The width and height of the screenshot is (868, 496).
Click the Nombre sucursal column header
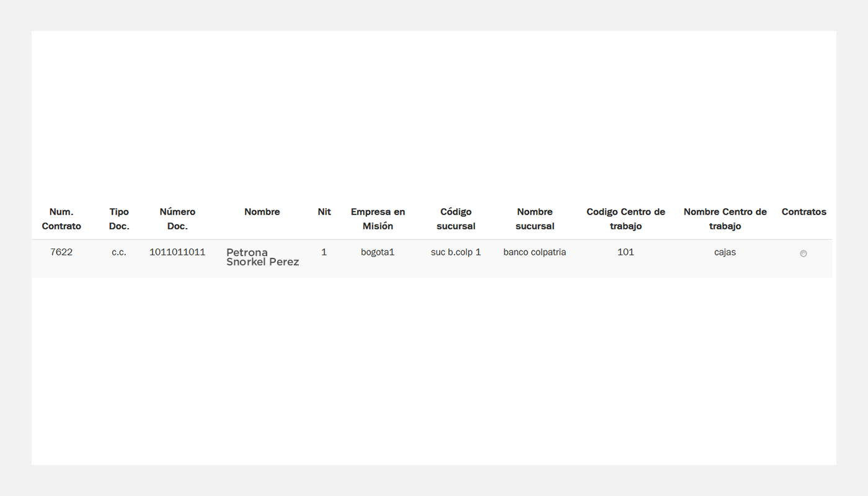click(x=534, y=219)
